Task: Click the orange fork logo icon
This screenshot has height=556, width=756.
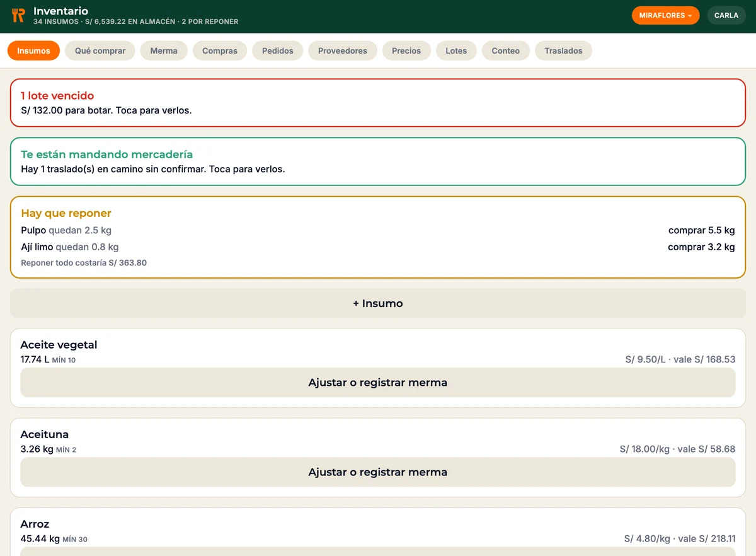Action: pyautogui.click(x=18, y=16)
